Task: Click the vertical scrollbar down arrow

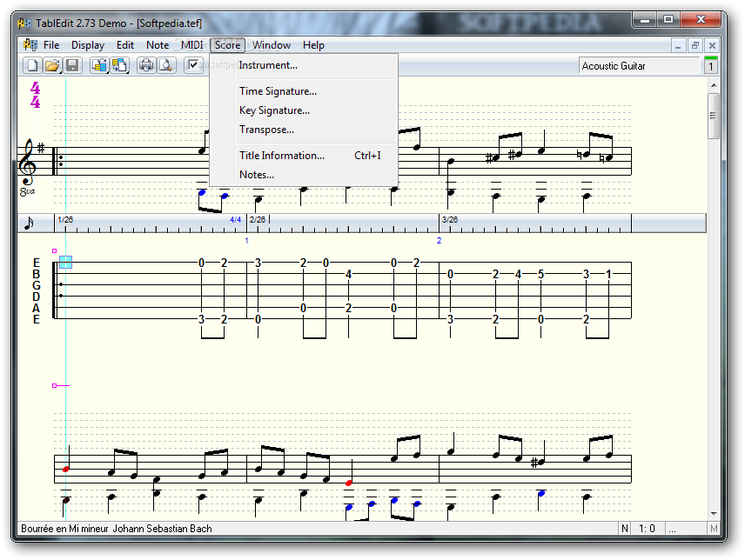Action: coord(713,514)
